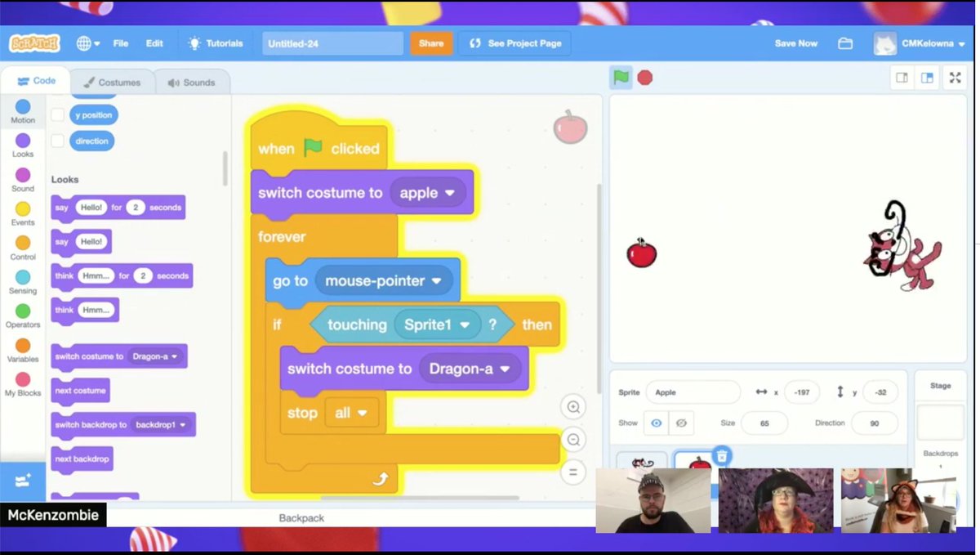
Task: Open the CMKelowna account menu
Action: (x=920, y=43)
